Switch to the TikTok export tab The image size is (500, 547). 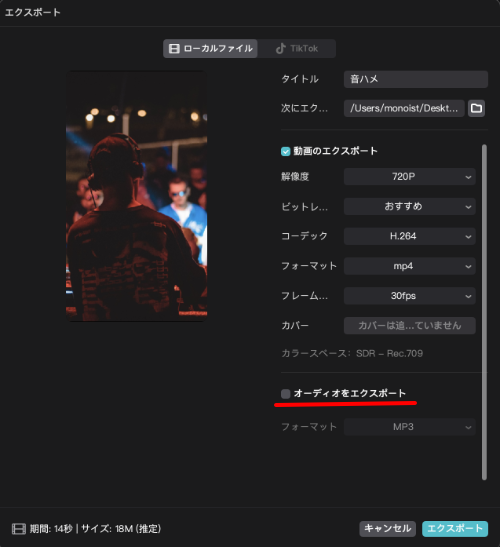pyautogui.click(x=297, y=48)
